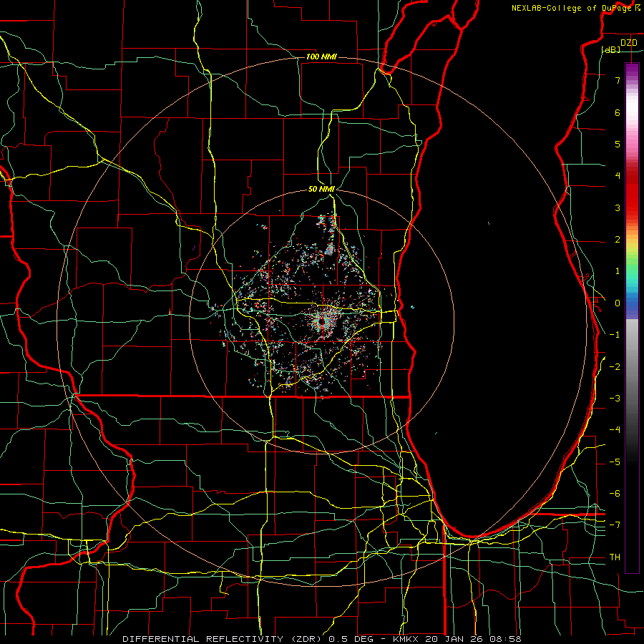Click the 100 NMI range ring label
Viewport: 644px width, 644px height.
click(x=321, y=57)
